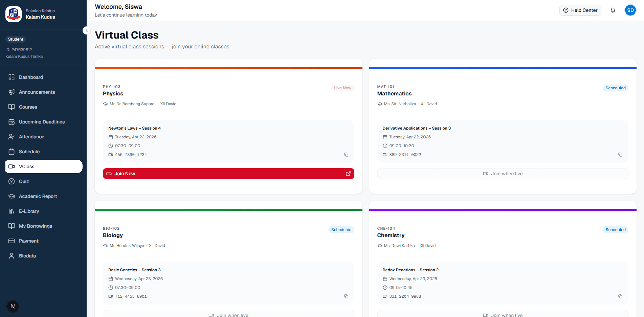
Task: Collapse the sidebar with the chevron arrow
Action: (87, 30)
